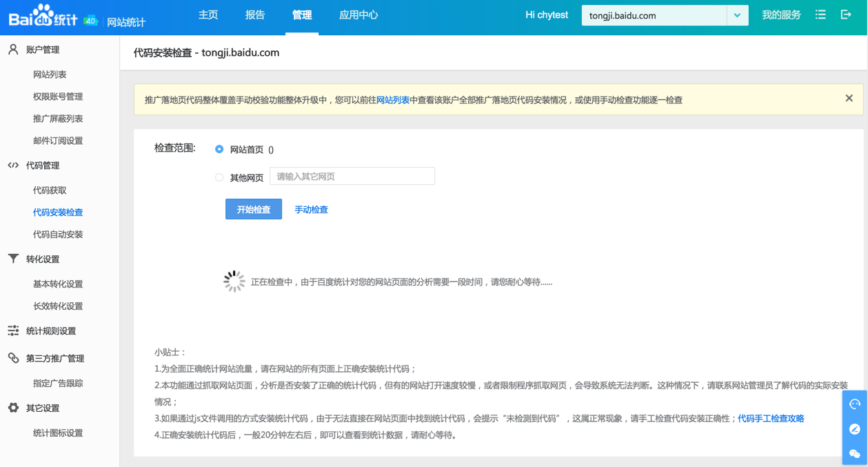Collapse the 转化设置 sidebar section
Image resolution: width=868 pixels, height=467 pixels.
tap(43, 259)
